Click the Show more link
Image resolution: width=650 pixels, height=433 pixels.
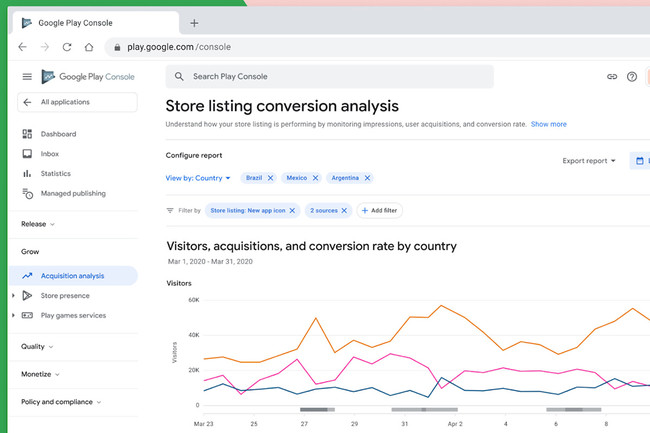(548, 124)
